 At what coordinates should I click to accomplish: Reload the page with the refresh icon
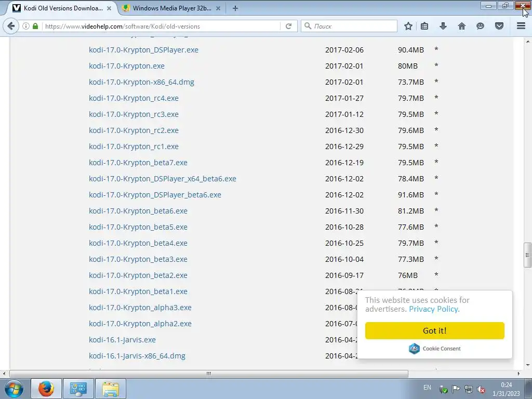point(288,26)
